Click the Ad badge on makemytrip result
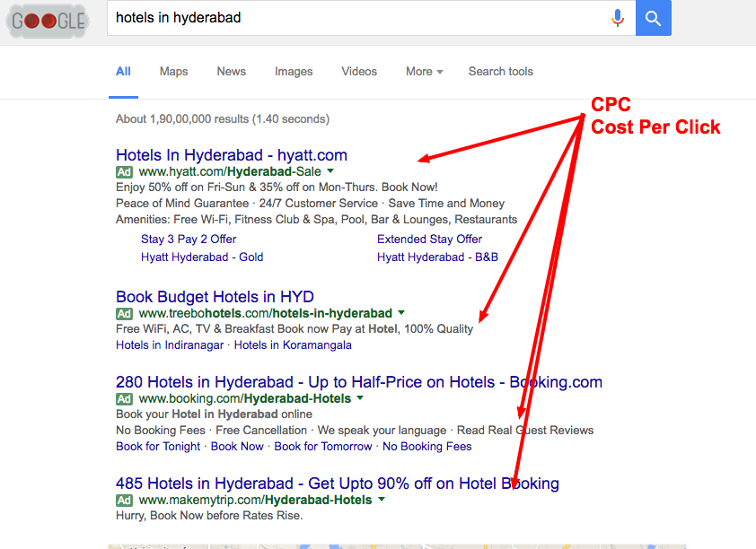Image resolution: width=756 pixels, height=549 pixels. click(124, 500)
